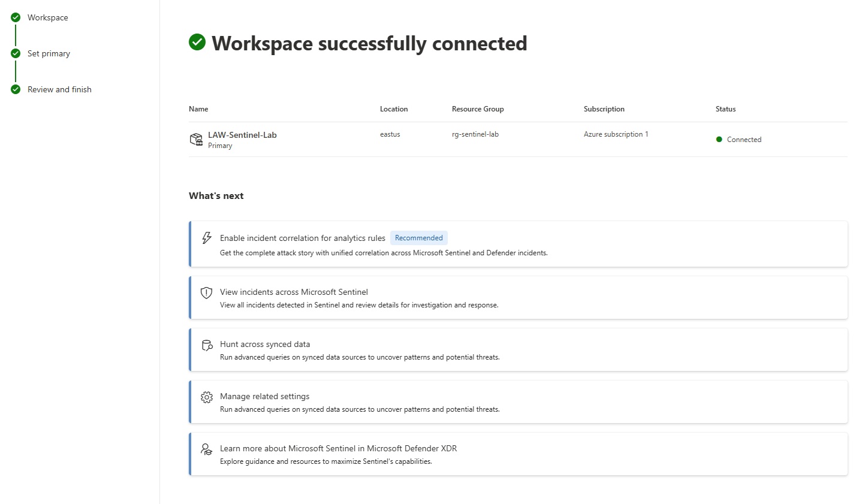Screen dimensions: 856x504
Task: Go to the Workspace step
Action: click(x=48, y=17)
